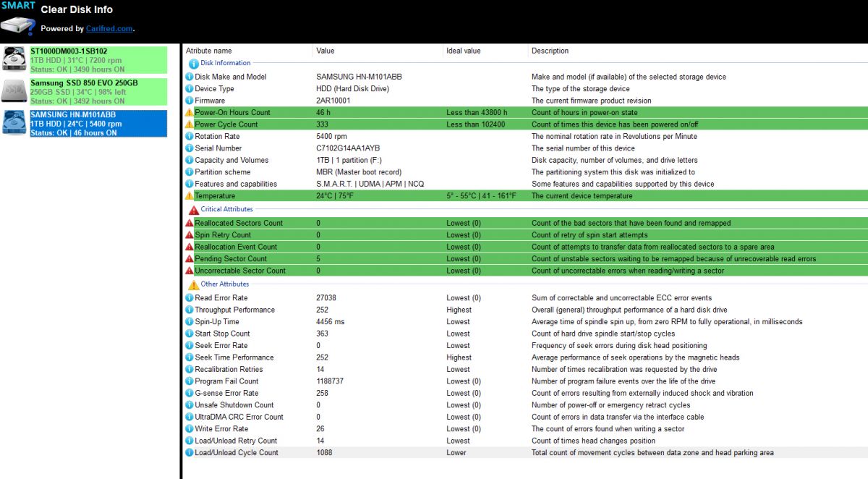This screenshot has width=868, height=479.
Task: Click info icon beside Unsafe Shutdown Count
Action: [190, 405]
